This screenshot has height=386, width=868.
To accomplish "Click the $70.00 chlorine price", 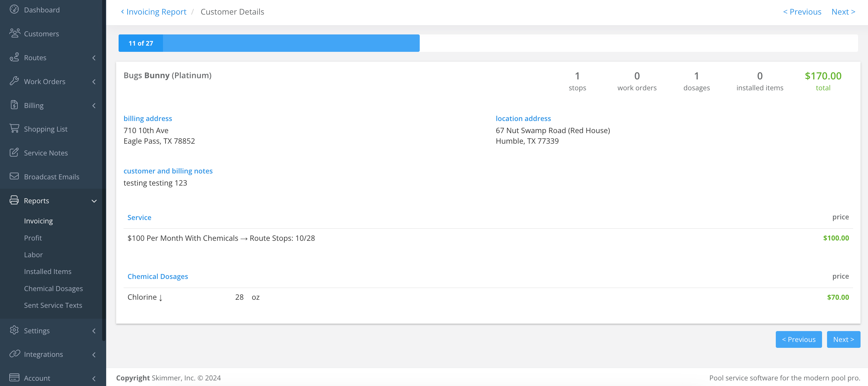I will (838, 298).
